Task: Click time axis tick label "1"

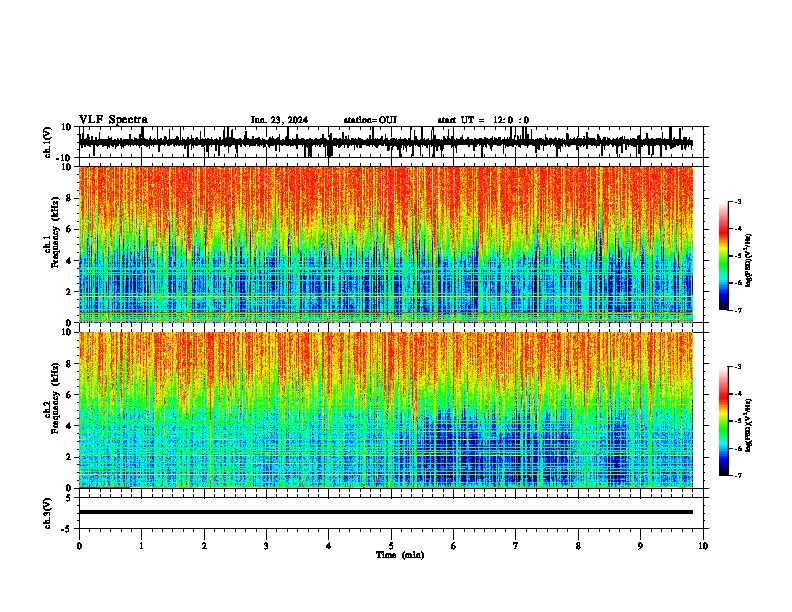Action: coord(141,546)
